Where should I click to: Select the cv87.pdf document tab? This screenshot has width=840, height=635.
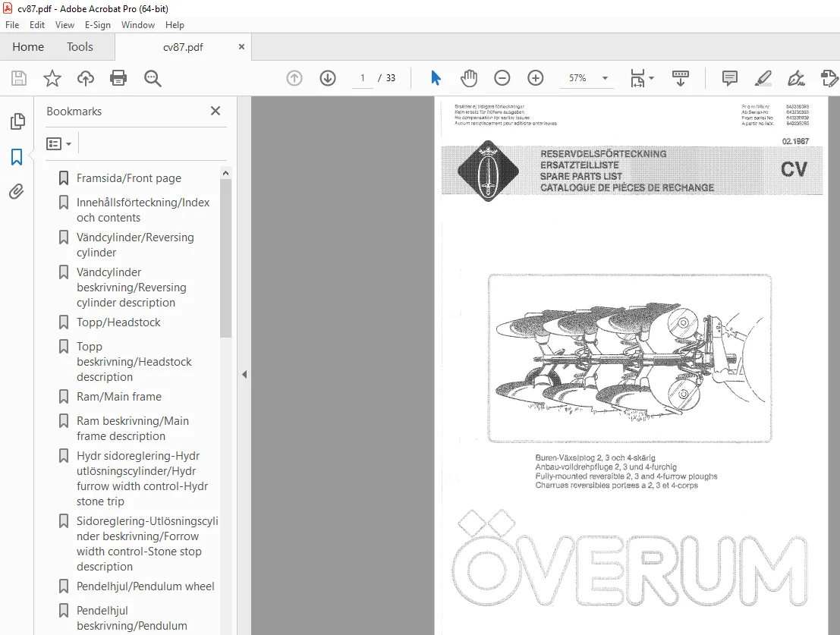pyautogui.click(x=183, y=47)
